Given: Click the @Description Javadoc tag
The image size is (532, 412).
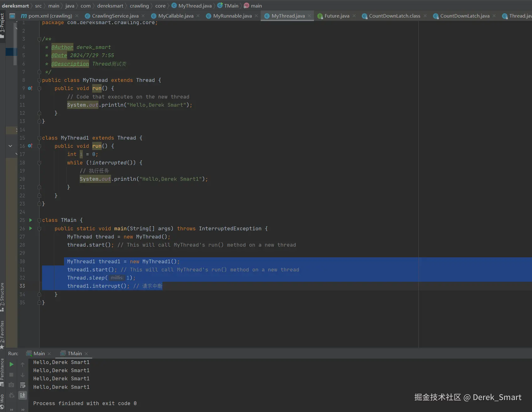Looking at the screenshot, I should coord(70,64).
